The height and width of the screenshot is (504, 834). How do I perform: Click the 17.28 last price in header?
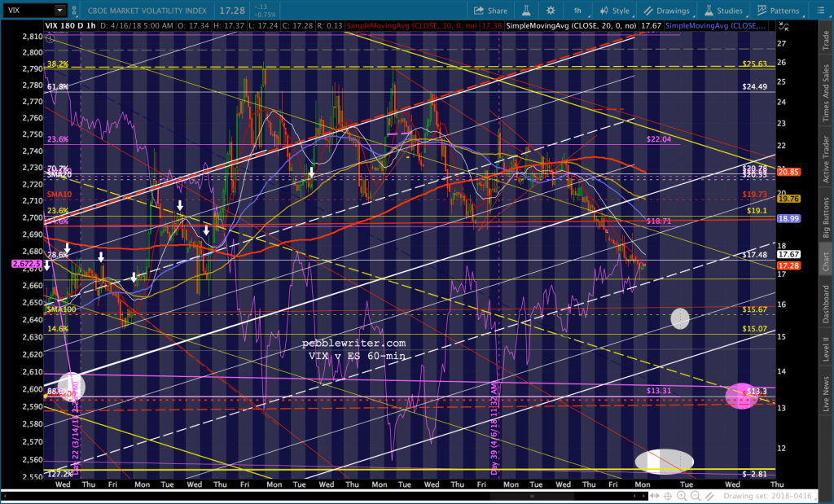pos(233,10)
